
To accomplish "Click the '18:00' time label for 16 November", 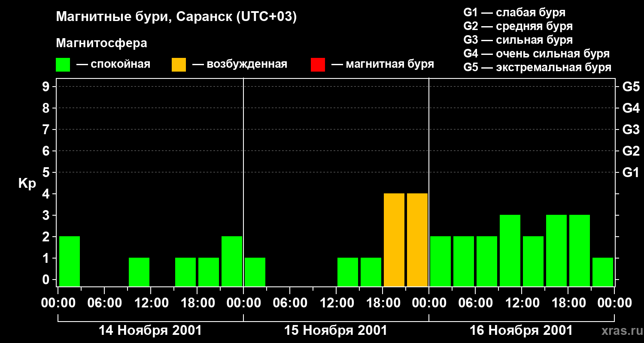I will 568,303.
